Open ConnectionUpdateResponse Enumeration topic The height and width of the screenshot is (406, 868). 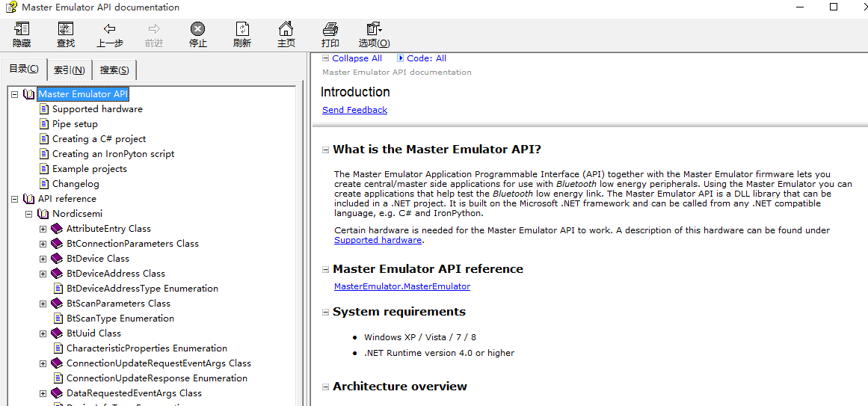pyautogui.click(x=157, y=378)
